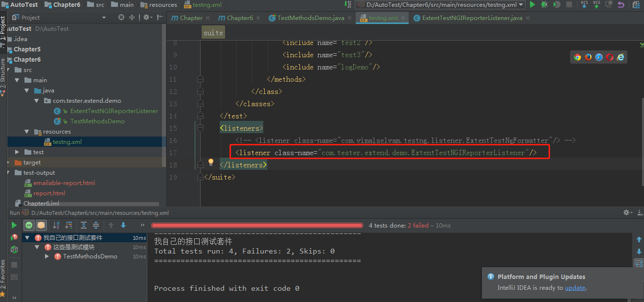Switch to ExtentTestNGIReporterListener.java tab
Screen dimensions: 644x302
click(472, 18)
